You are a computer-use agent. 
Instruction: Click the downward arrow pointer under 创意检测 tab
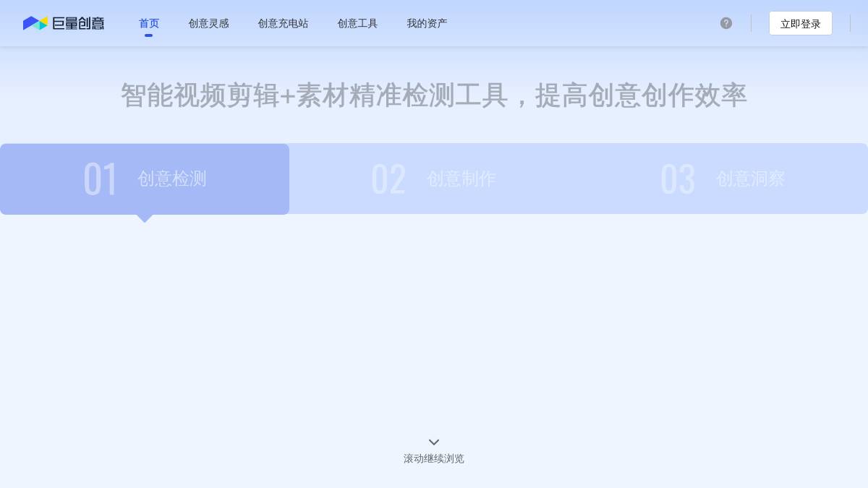pyautogui.click(x=145, y=218)
